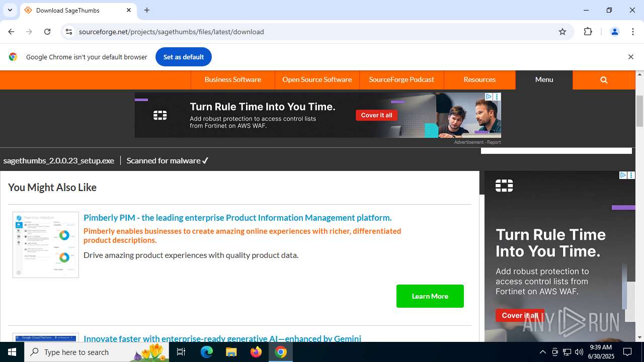Click Pimberly orange description text
The width and height of the screenshot is (644, 362).
coord(242,235)
